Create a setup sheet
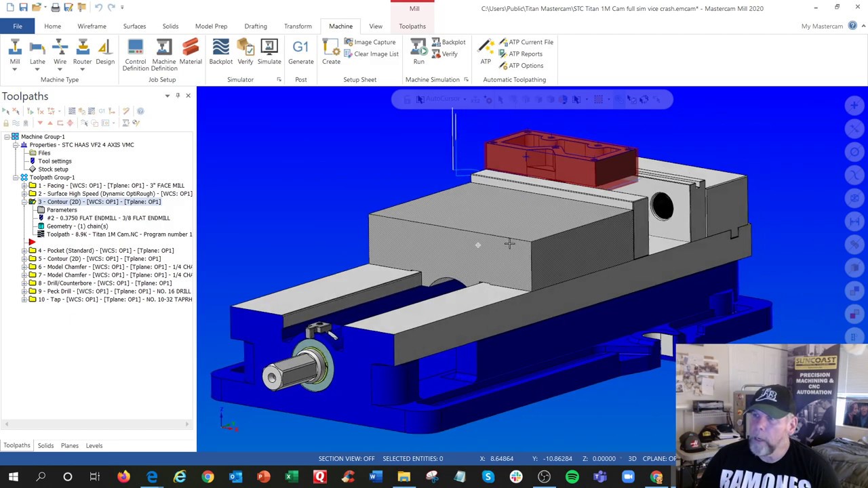This screenshot has width=868, height=488. click(331, 53)
